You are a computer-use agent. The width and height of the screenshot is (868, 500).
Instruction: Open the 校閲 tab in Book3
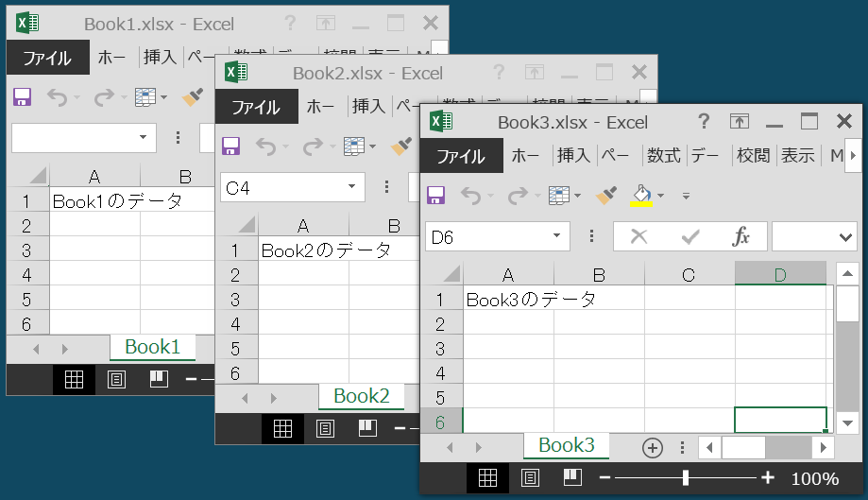(x=754, y=156)
